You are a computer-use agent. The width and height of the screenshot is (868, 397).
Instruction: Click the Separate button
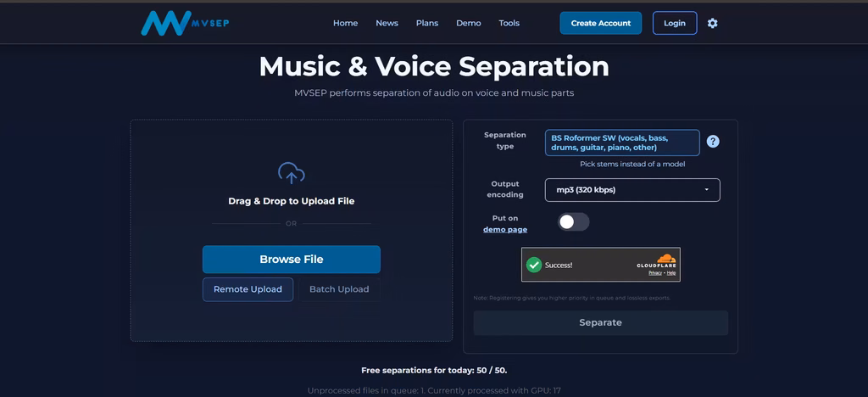(601, 323)
